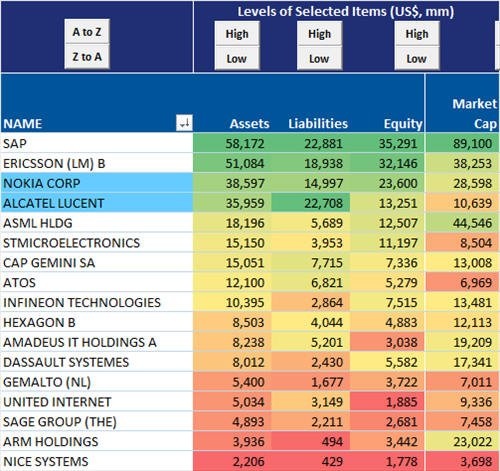Select the SAP name cell
The image size is (500, 471).
97,143
